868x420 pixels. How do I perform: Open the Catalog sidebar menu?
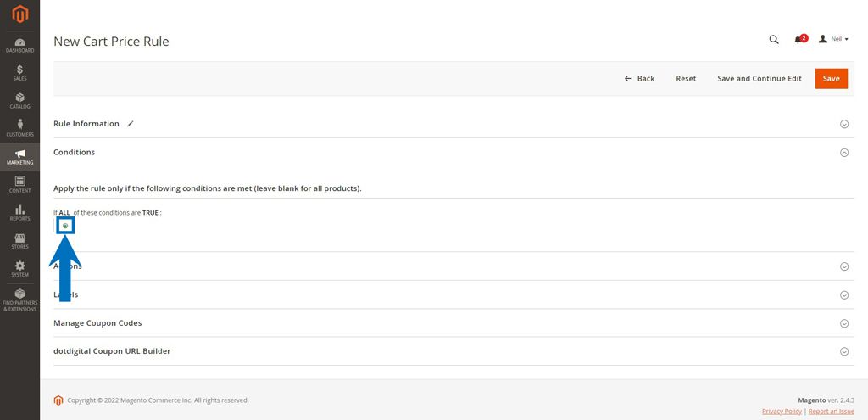[x=20, y=102]
